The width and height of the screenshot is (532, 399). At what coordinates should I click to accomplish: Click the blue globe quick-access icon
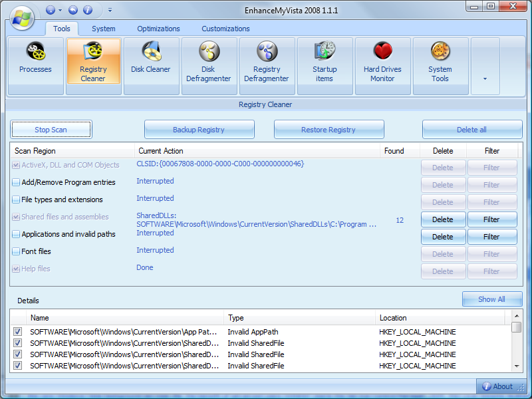pyautogui.click(x=51, y=10)
